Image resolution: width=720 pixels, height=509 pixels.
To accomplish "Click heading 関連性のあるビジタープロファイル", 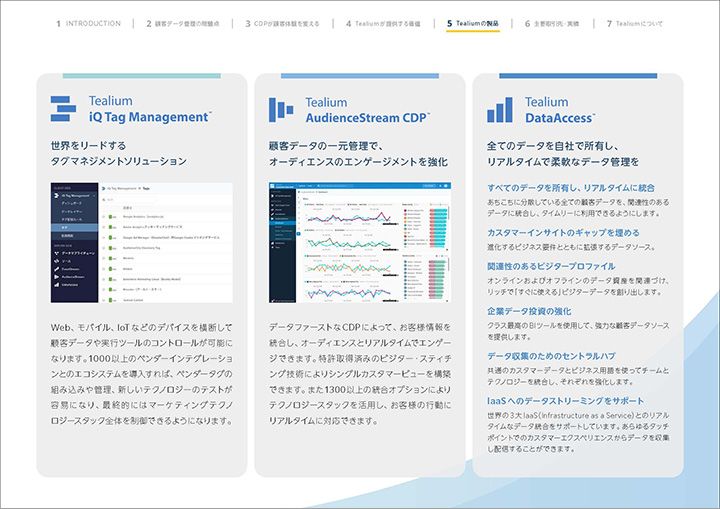I will tap(551, 266).
